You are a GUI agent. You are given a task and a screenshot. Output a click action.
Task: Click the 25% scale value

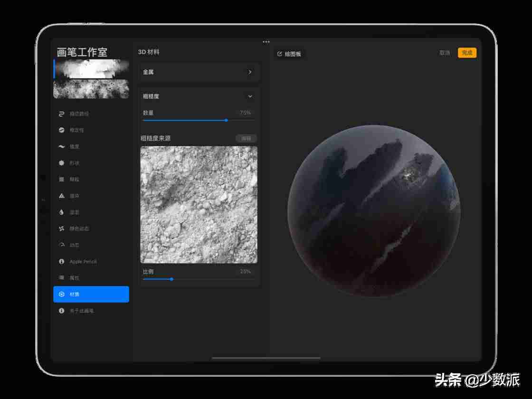coord(245,271)
